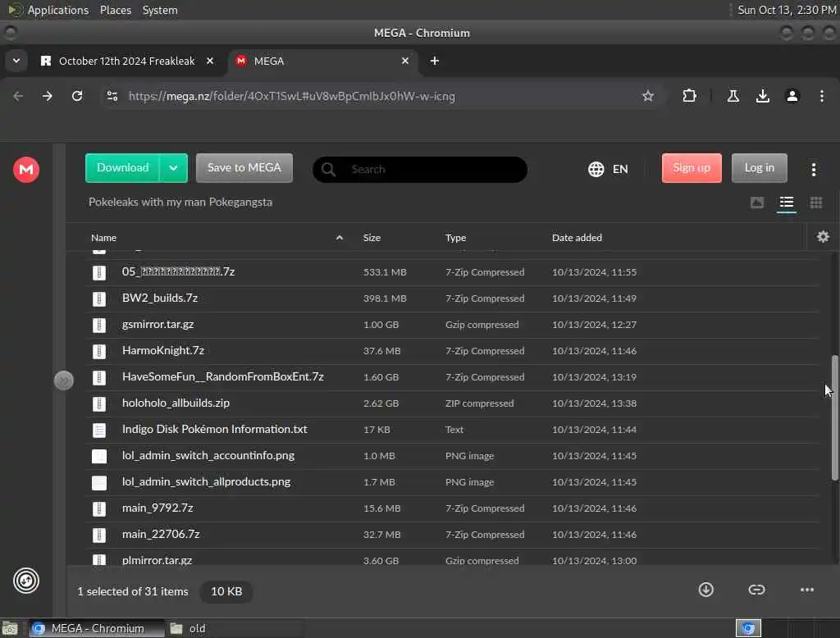Click the browser forward arrow
Viewport: 840px width, 638px height.
pyautogui.click(x=48, y=96)
